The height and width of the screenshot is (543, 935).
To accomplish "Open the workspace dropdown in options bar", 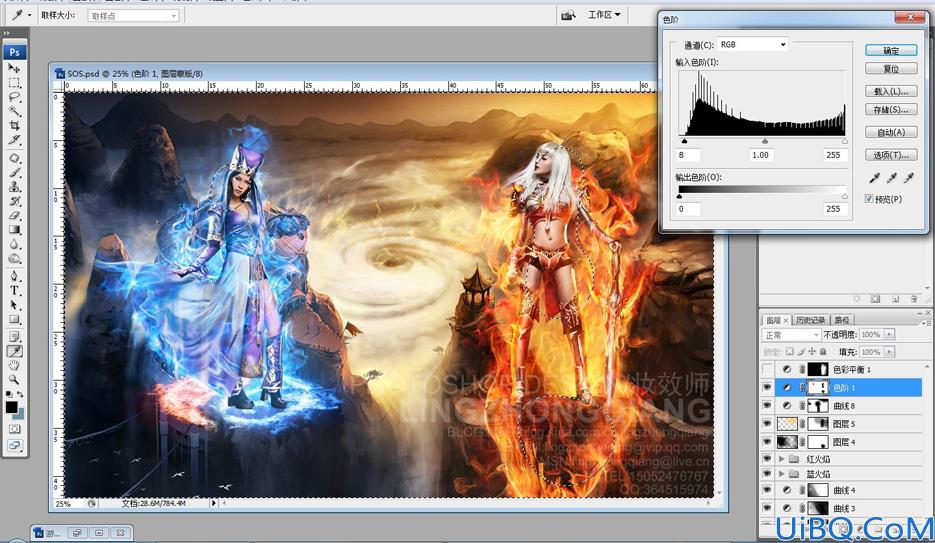I will [x=603, y=15].
